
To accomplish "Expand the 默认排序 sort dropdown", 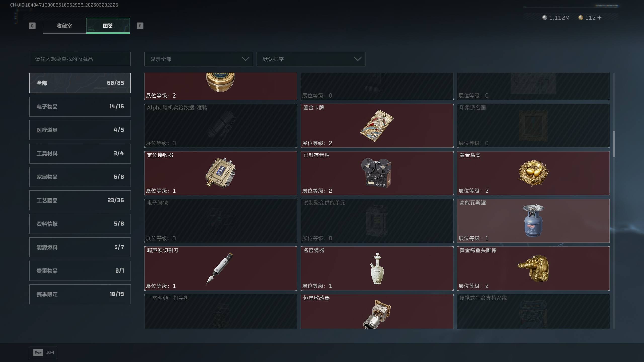I will [311, 59].
